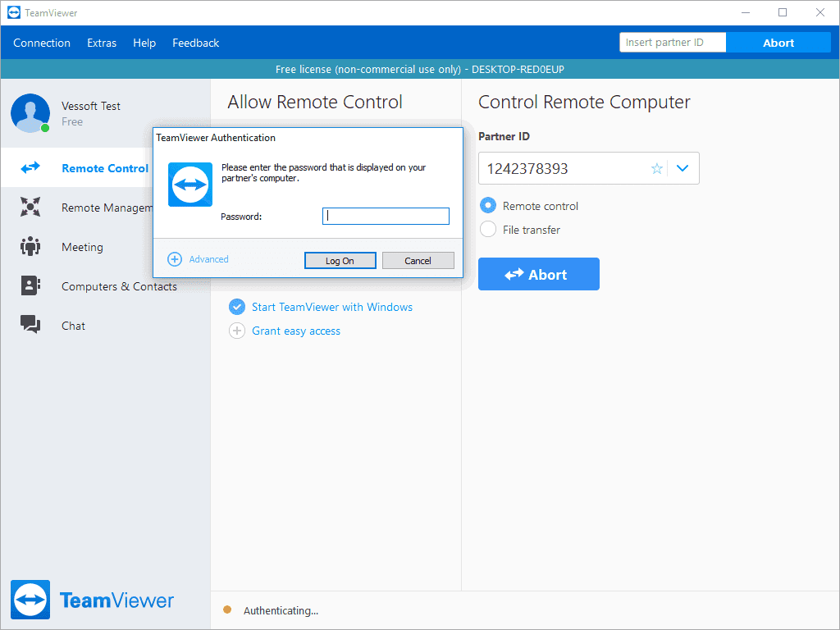This screenshot has width=840, height=630.
Task: Open the Feedback menu
Action: pyautogui.click(x=195, y=43)
